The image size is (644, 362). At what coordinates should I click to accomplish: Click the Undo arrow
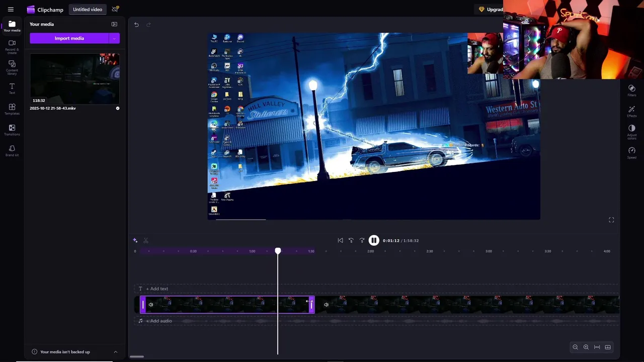point(136,25)
